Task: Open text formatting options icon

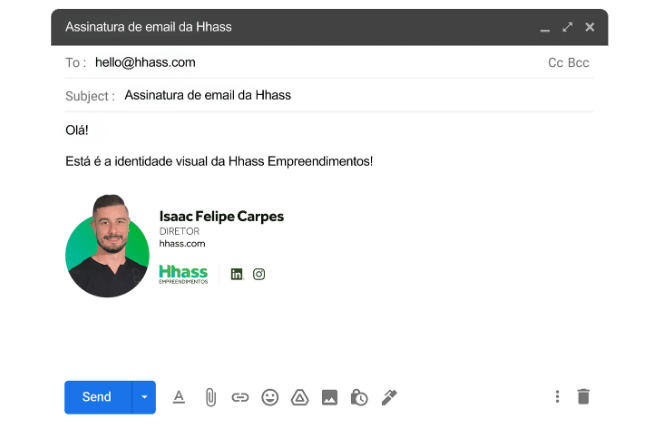Action: click(x=179, y=397)
